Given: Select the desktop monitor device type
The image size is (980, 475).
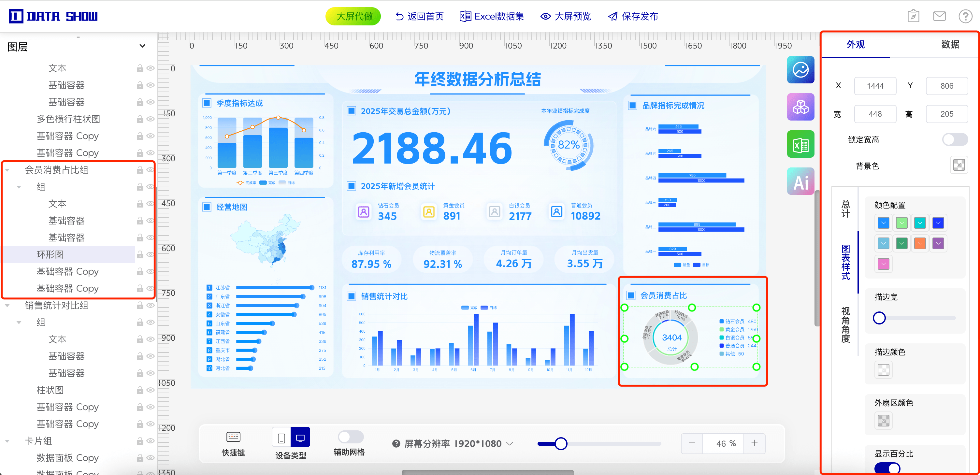Looking at the screenshot, I should [300, 437].
